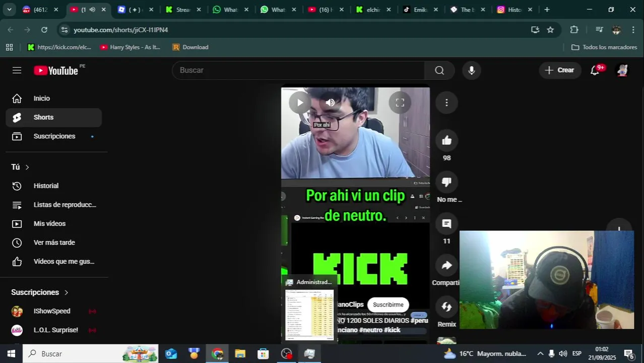The image size is (644, 363).
Task: Show hidden system tray icons
Action: (x=540, y=354)
